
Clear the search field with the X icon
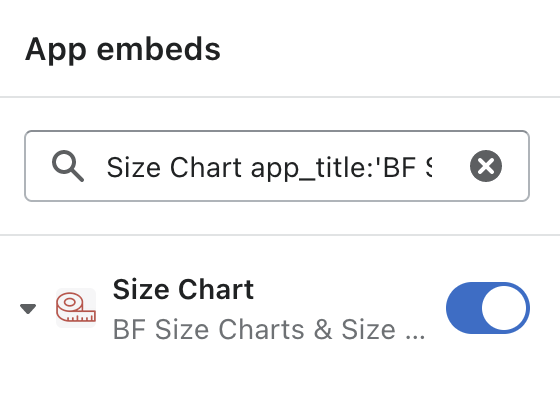(x=486, y=166)
